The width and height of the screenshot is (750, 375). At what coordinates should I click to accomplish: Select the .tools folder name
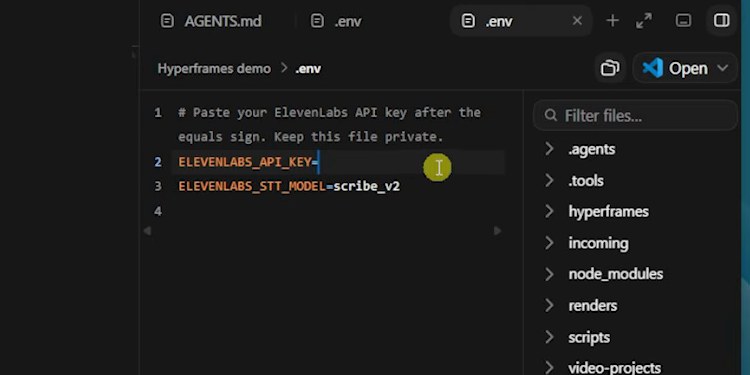(x=586, y=180)
